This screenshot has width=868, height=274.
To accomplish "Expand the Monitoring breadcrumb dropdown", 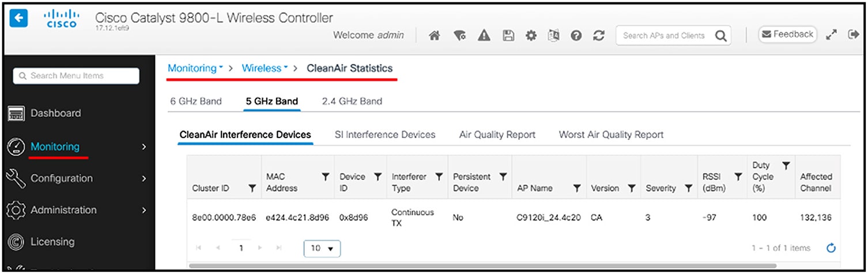I will (x=195, y=68).
